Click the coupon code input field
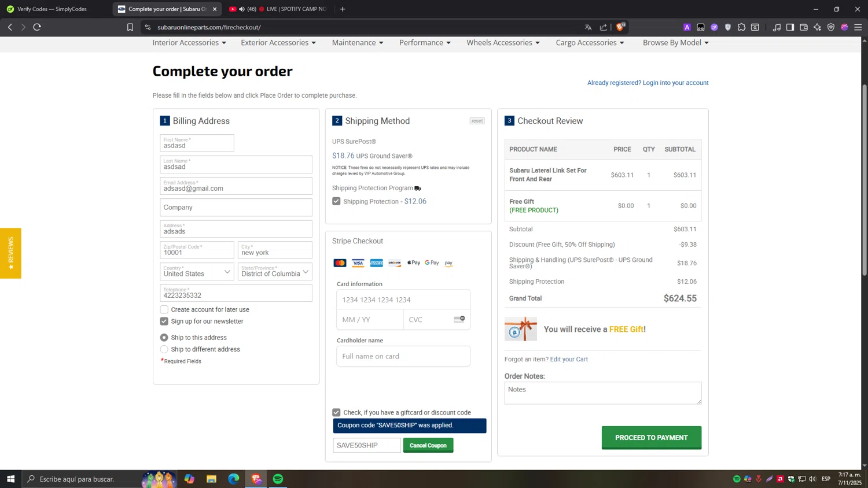The image size is (868, 488). pyautogui.click(x=367, y=445)
